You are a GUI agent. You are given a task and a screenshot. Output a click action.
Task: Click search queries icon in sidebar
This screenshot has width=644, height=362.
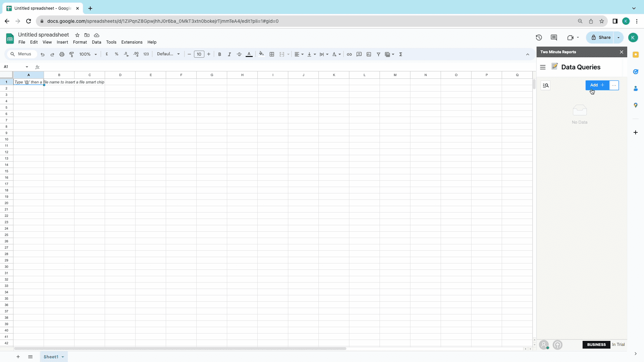click(546, 85)
